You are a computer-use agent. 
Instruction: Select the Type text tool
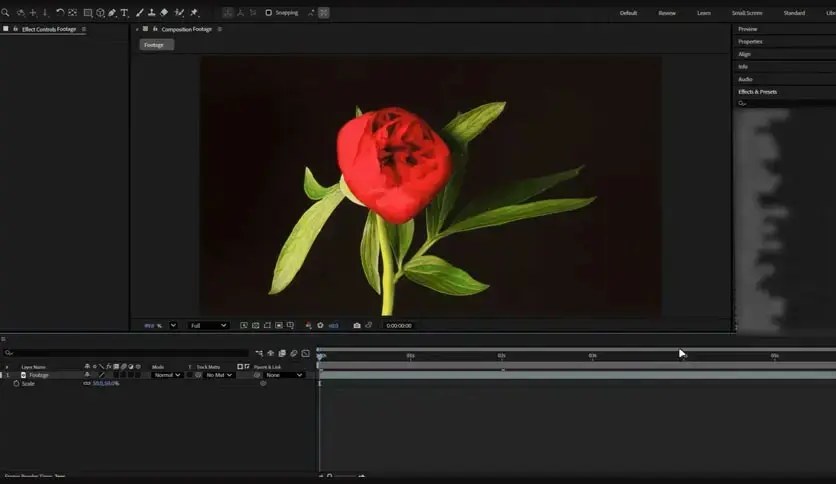(124, 12)
